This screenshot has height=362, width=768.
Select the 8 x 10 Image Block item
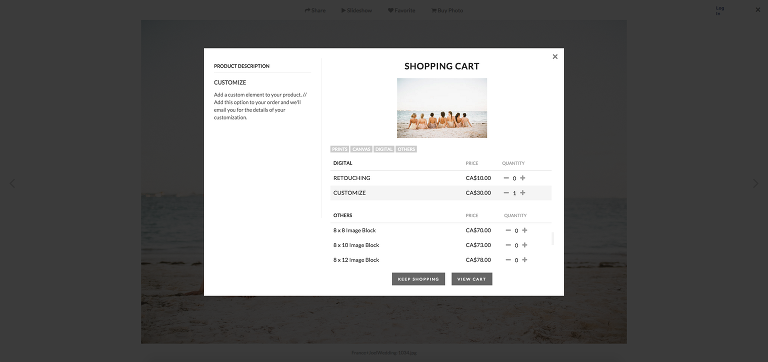click(356, 245)
